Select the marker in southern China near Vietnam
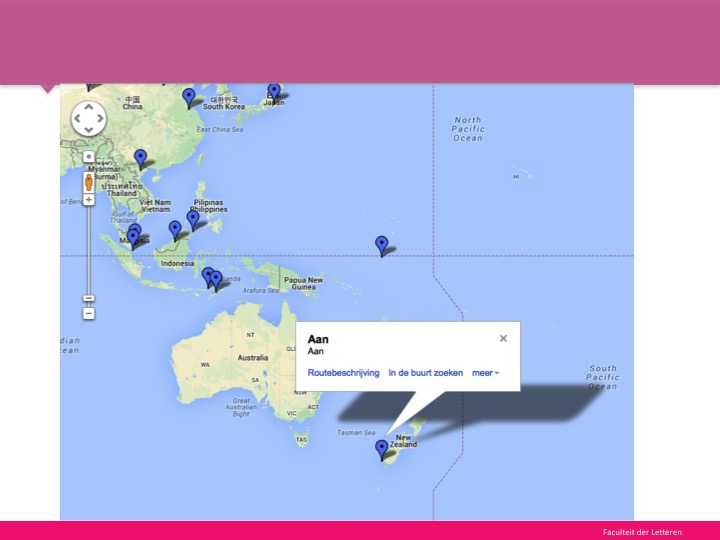The height and width of the screenshot is (540, 720). click(141, 159)
